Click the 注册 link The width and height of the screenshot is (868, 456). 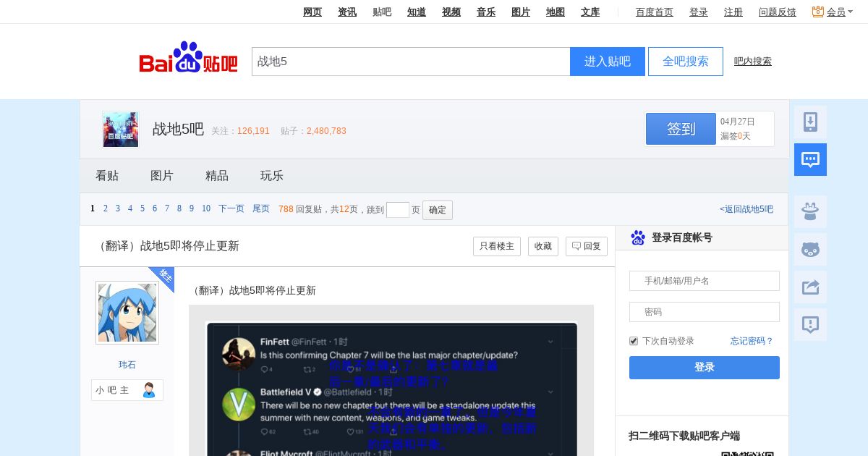coord(733,12)
